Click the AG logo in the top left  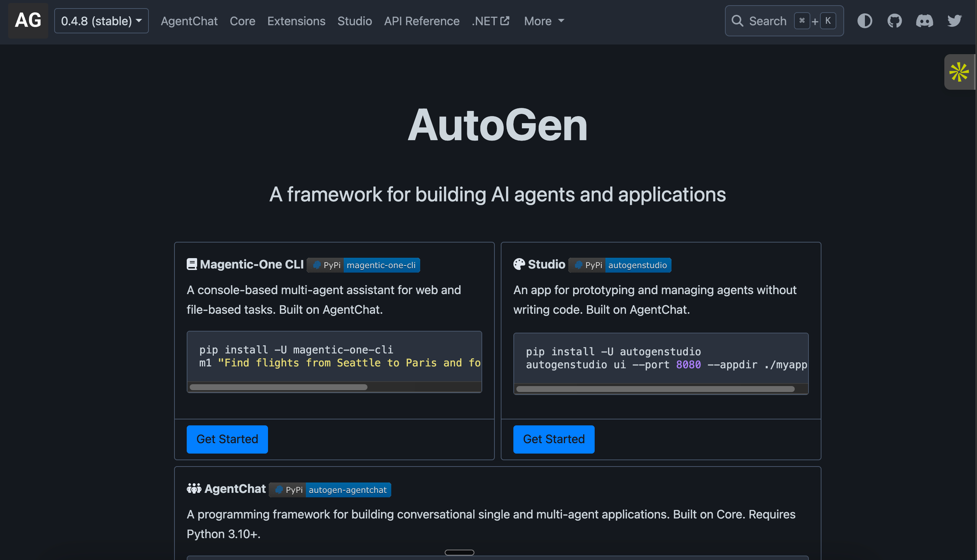click(28, 20)
